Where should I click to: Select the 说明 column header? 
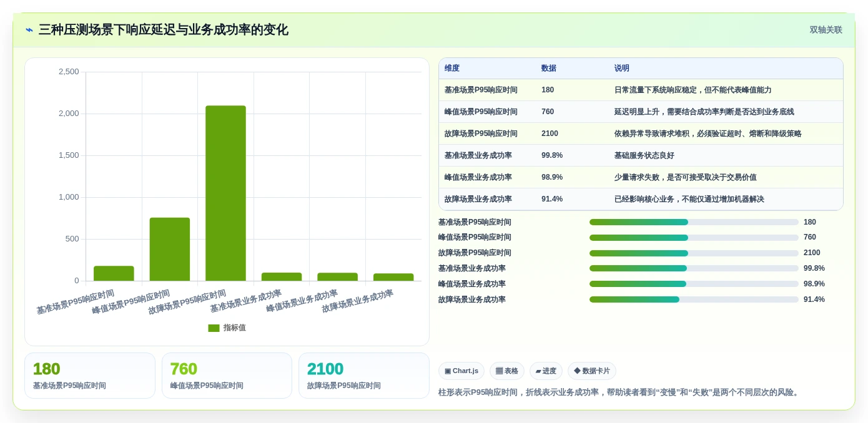(622, 69)
